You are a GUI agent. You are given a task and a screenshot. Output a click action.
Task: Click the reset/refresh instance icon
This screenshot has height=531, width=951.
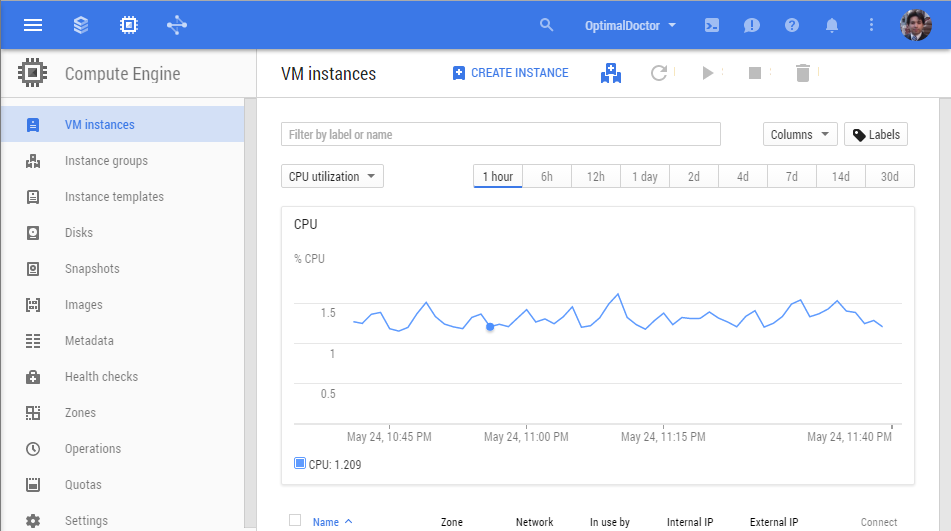click(659, 73)
